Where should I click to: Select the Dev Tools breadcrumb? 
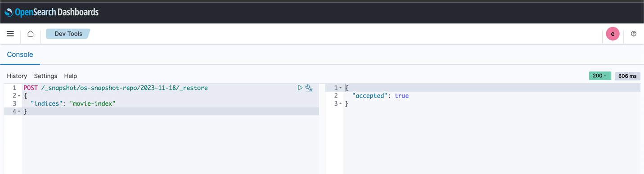pyautogui.click(x=68, y=34)
